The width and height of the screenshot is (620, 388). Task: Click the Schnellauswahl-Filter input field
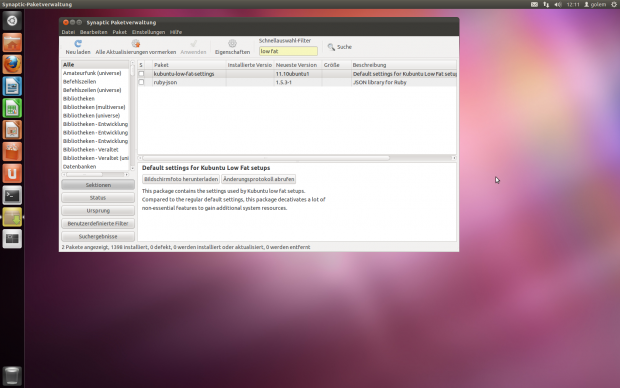[x=288, y=51]
